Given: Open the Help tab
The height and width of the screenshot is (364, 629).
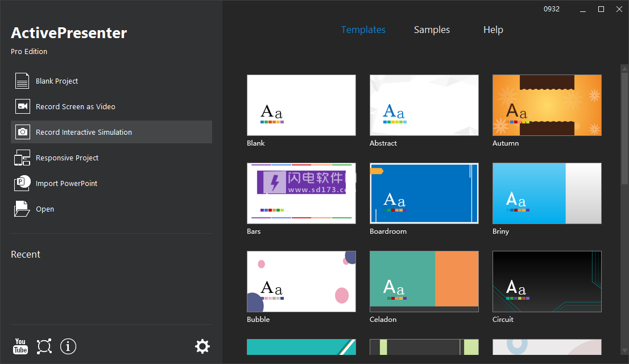Looking at the screenshot, I should pos(493,30).
